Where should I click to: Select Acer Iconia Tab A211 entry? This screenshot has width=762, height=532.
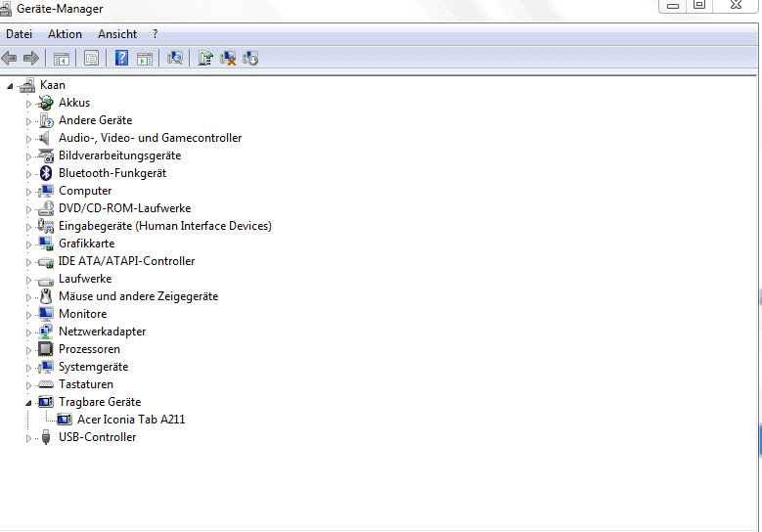(x=131, y=420)
